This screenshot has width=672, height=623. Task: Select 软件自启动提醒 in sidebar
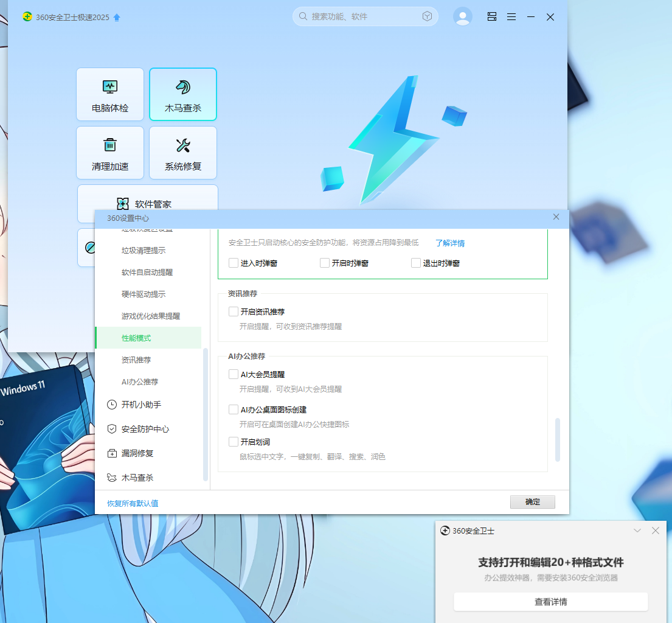pyautogui.click(x=148, y=273)
